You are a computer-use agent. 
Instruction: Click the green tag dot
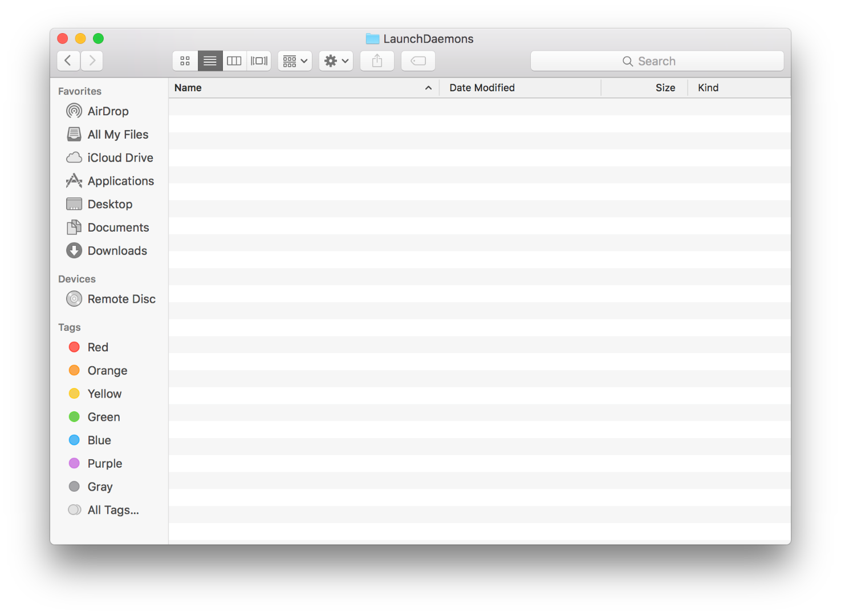(x=74, y=417)
